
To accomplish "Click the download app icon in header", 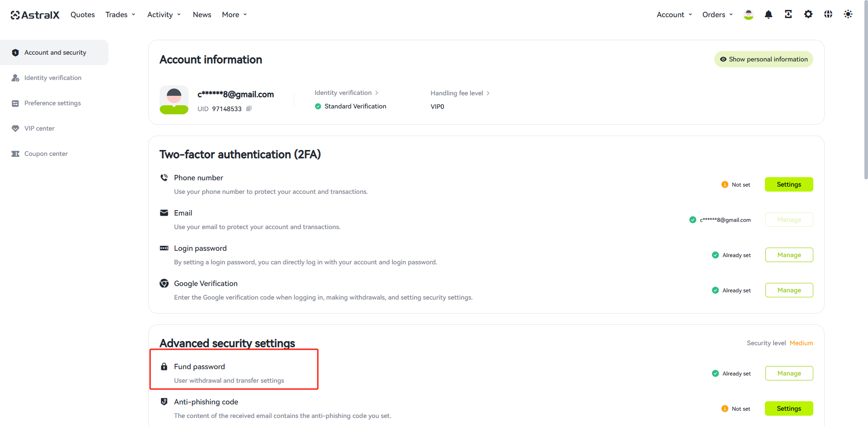I will (788, 14).
